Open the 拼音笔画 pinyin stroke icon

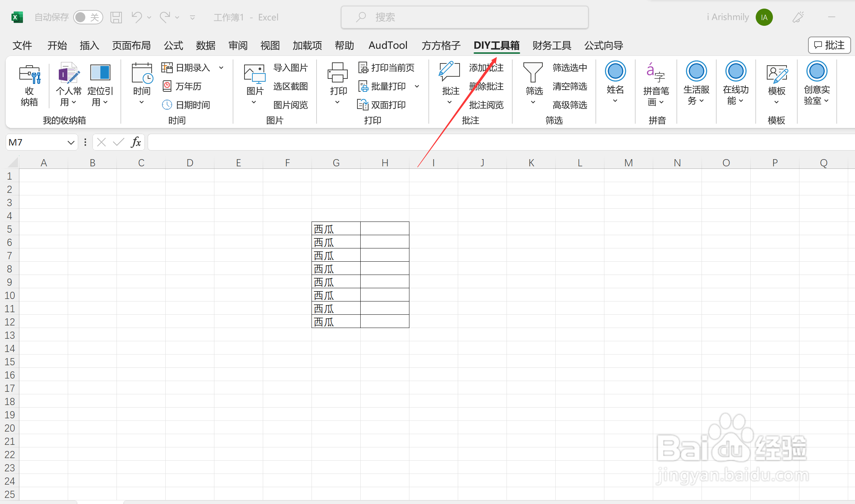click(656, 73)
